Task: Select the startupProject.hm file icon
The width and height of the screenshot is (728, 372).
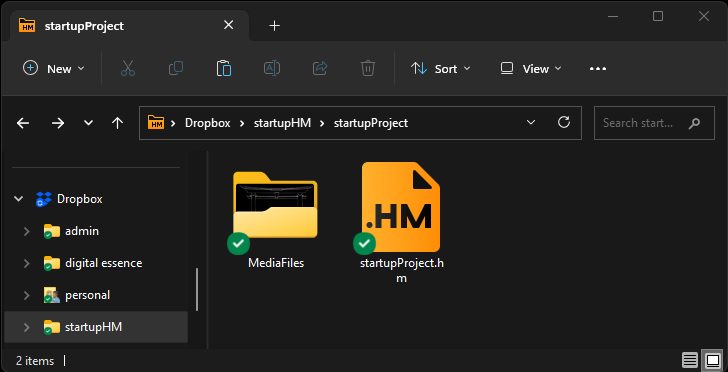Action: (x=401, y=207)
